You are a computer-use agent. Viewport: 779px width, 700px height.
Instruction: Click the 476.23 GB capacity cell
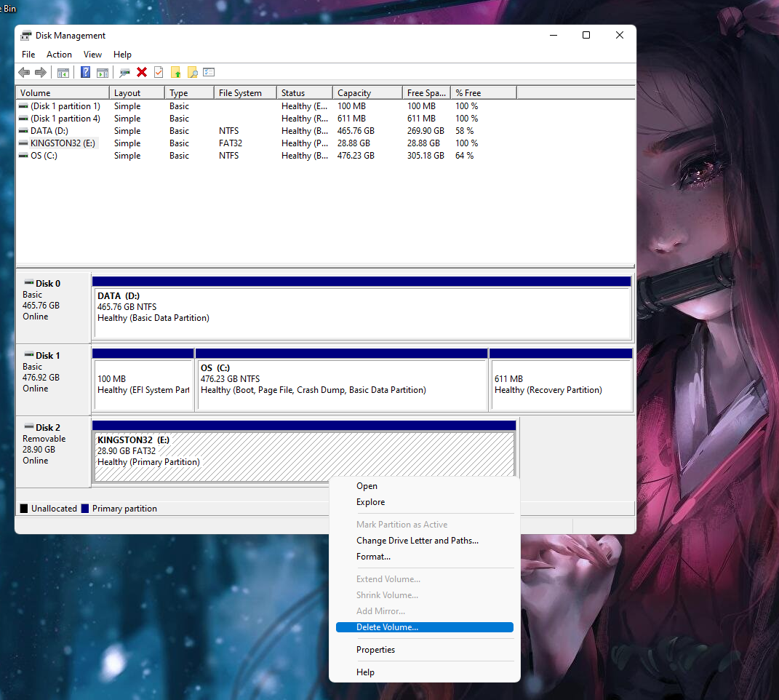pos(356,156)
